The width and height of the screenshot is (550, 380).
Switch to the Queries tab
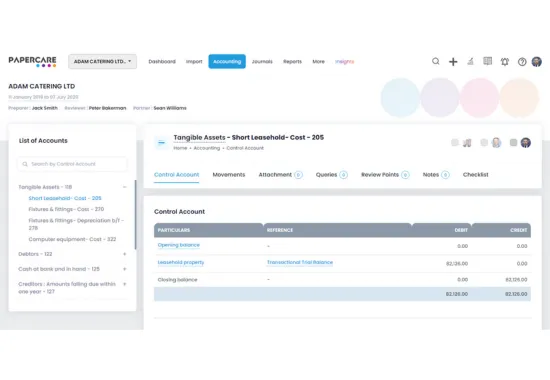[326, 175]
